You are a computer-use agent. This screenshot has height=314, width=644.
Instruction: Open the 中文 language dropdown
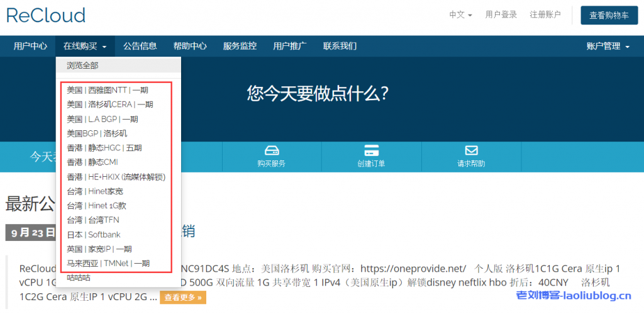[x=460, y=15]
